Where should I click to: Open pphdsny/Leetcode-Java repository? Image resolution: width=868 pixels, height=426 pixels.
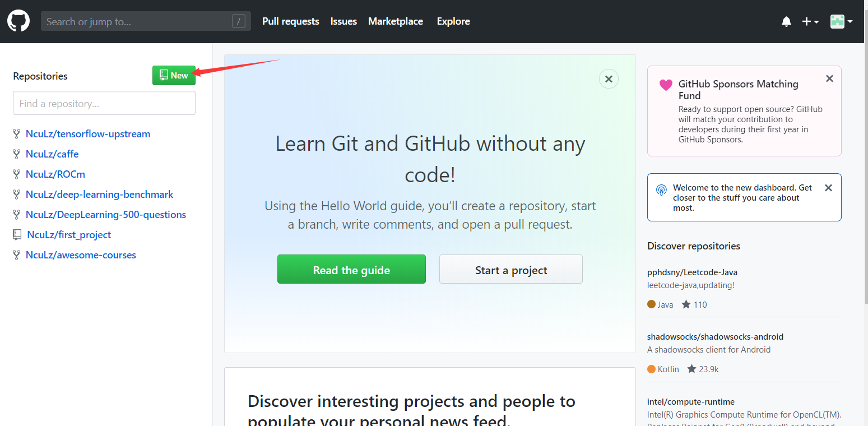[x=692, y=272]
